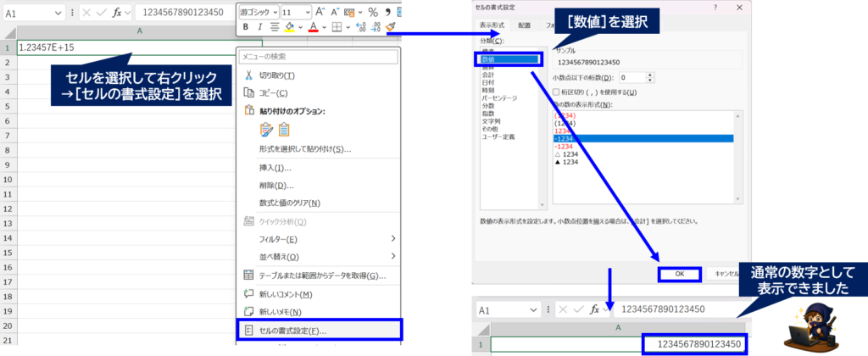
Task: Toggle italic in the mini toolbar
Action: coord(260,26)
